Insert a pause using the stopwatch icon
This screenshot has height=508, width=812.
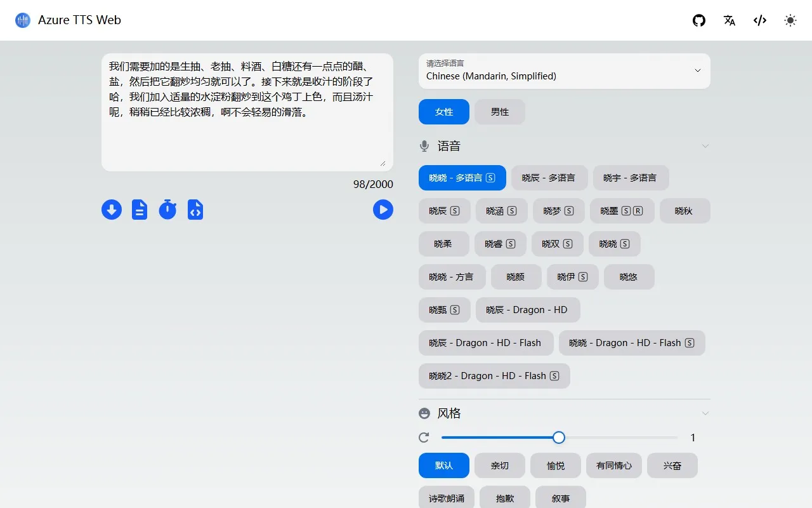[167, 210]
